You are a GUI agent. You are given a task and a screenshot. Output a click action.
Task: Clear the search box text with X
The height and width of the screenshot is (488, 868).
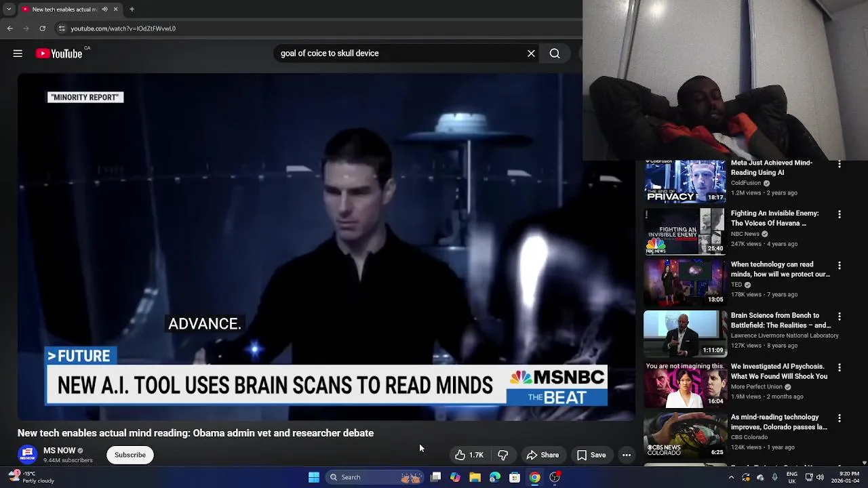coord(531,54)
